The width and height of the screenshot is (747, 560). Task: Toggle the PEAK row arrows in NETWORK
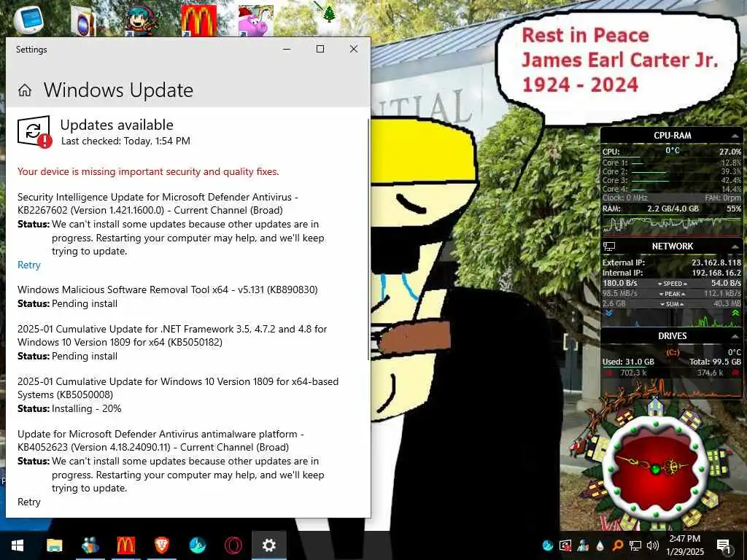click(x=672, y=294)
